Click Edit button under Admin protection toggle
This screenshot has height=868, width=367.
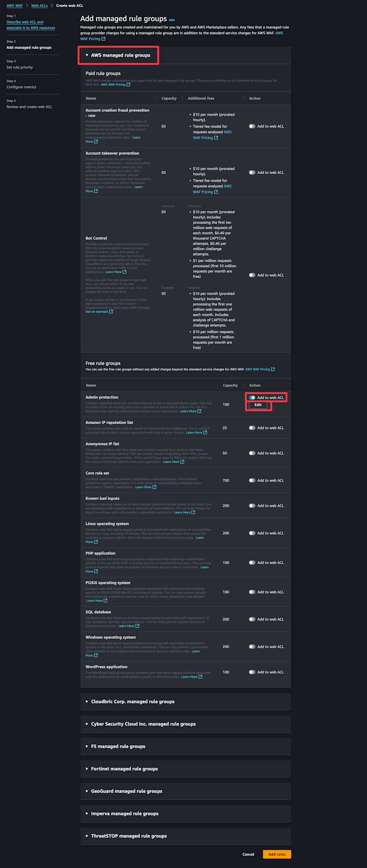(x=258, y=405)
